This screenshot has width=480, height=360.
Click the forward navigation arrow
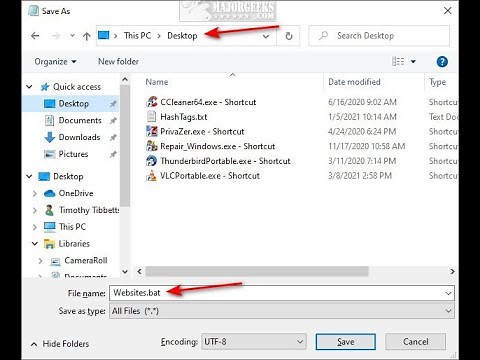[x=56, y=36]
